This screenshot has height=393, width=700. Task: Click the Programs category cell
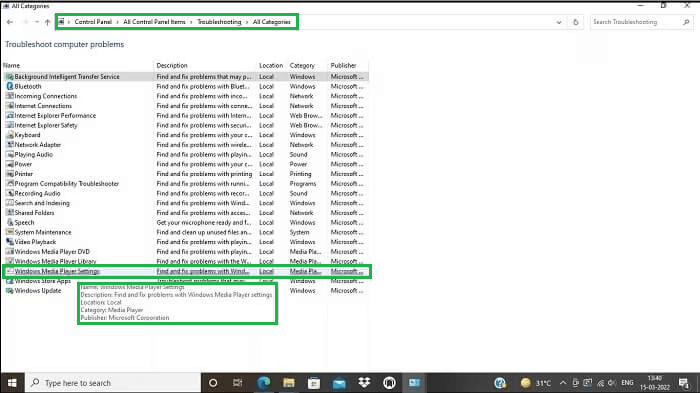click(303, 184)
